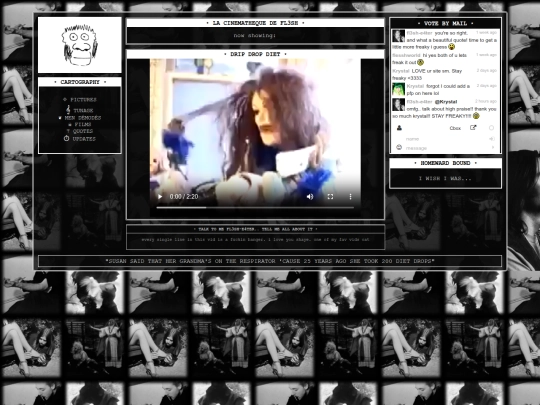Click the treble clef icon beside Tunage
This screenshot has height=405, width=540.
(x=68, y=110)
